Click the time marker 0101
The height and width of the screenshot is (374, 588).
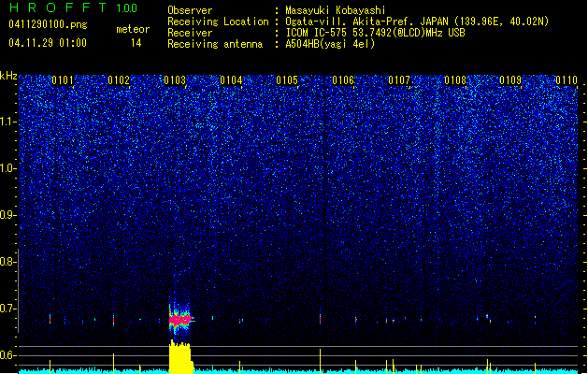pos(63,80)
